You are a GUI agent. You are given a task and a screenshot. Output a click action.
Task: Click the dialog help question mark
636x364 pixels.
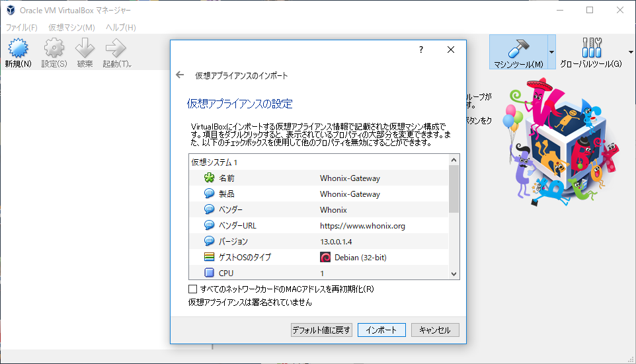tap(421, 50)
